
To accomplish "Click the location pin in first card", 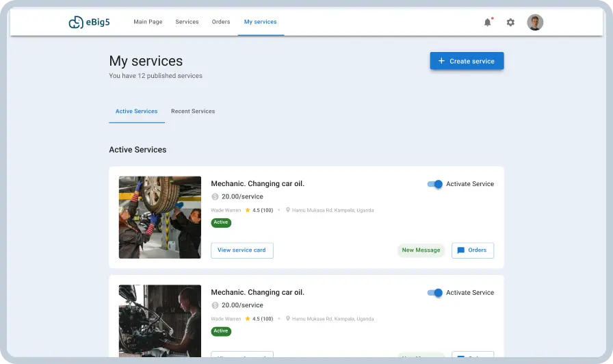I will (288, 210).
